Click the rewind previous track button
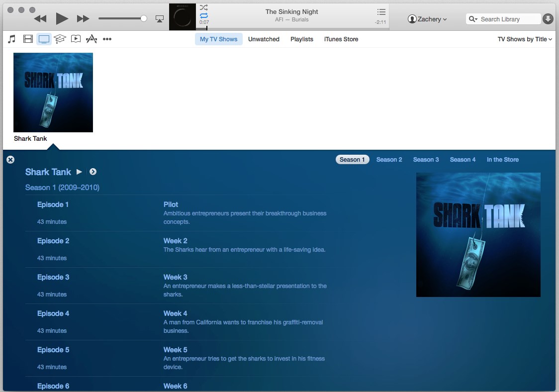 [40, 19]
